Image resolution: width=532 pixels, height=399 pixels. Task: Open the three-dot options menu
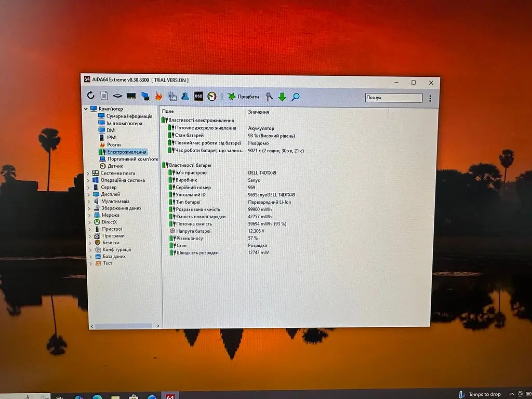tap(430, 98)
